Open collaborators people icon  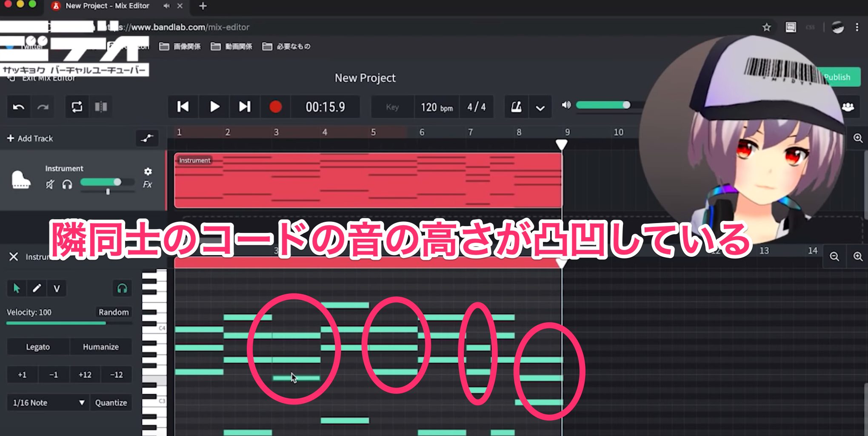click(x=848, y=107)
